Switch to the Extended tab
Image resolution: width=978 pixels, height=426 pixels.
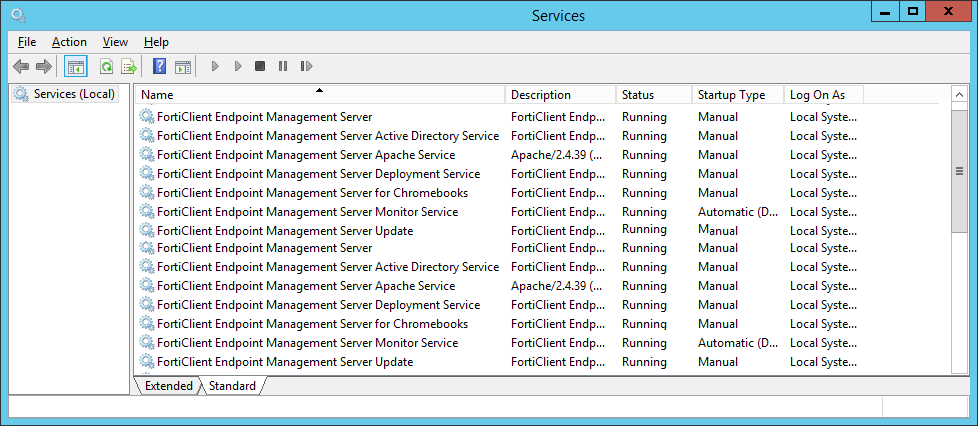tap(168, 386)
